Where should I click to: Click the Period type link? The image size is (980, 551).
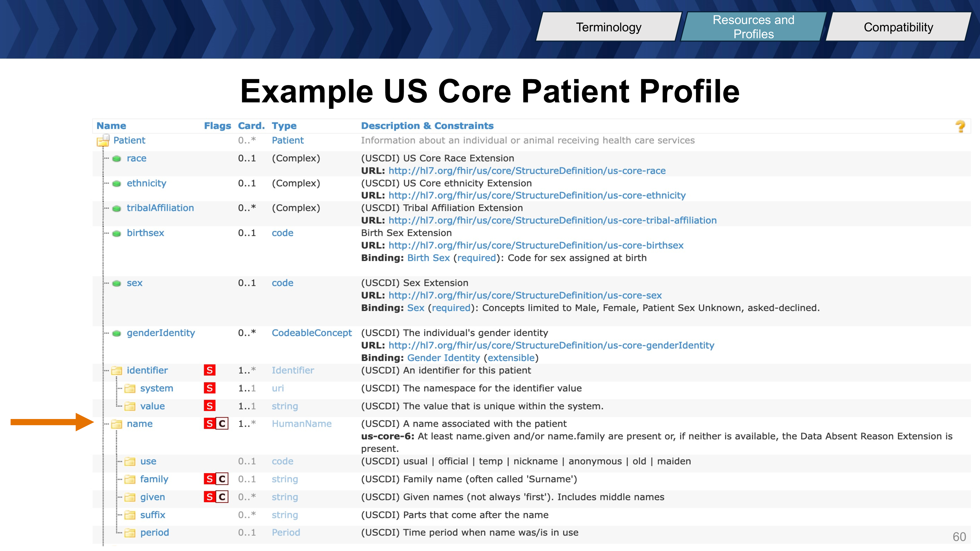tap(286, 533)
